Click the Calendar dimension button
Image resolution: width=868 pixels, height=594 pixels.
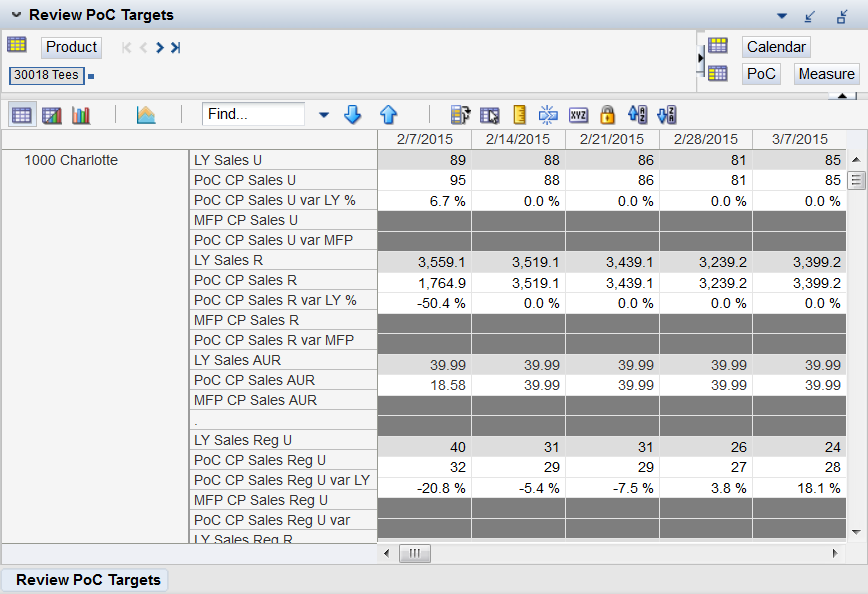[776, 47]
